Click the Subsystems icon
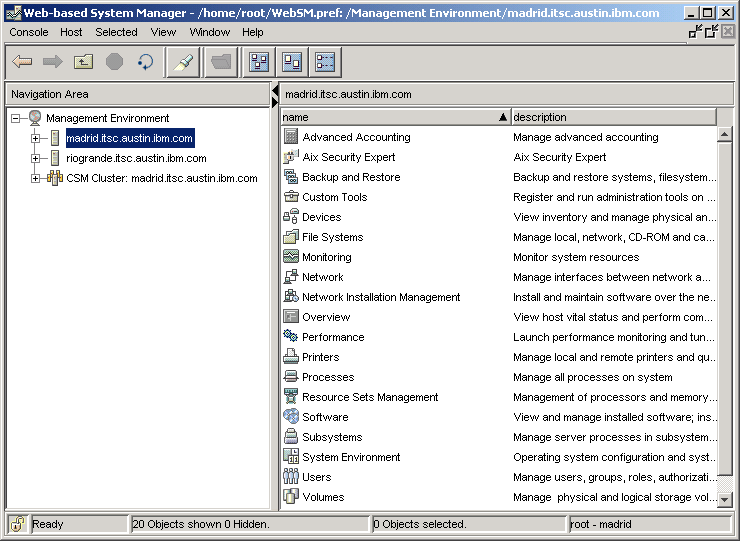 (x=291, y=436)
